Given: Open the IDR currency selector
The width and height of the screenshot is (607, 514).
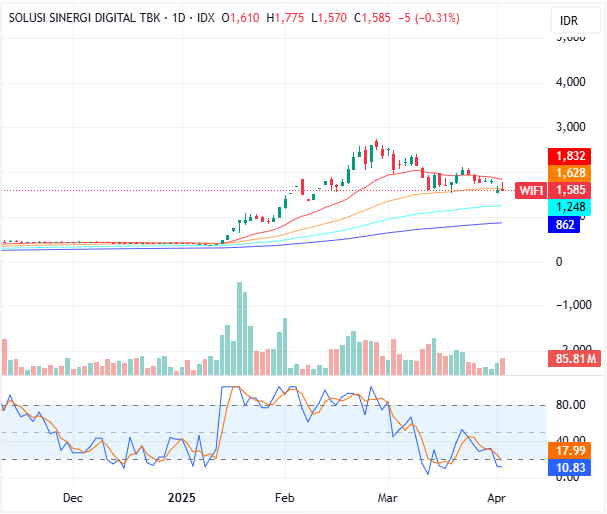Looking at the screenshot, I should coord(575,21).
